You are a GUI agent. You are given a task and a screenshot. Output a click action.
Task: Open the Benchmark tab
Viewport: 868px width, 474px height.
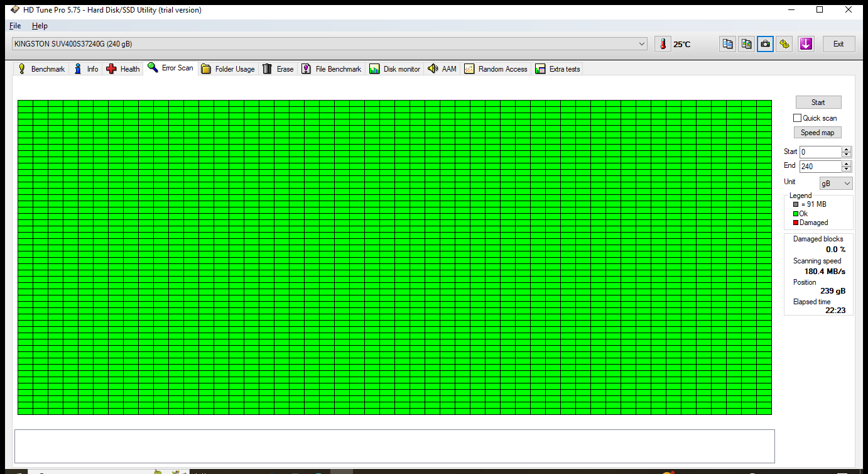point(41,69)
